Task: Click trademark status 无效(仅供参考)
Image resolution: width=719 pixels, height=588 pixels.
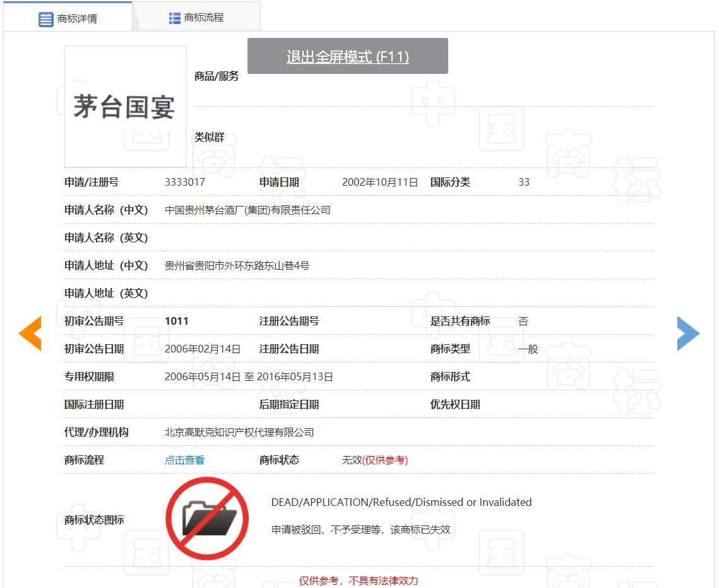Action: click(375, 460)
